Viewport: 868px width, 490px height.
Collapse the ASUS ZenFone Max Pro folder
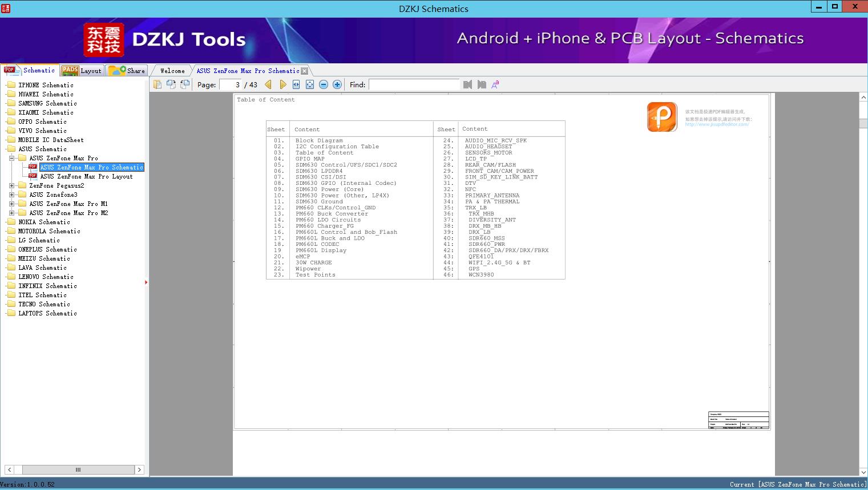point(11,158)
